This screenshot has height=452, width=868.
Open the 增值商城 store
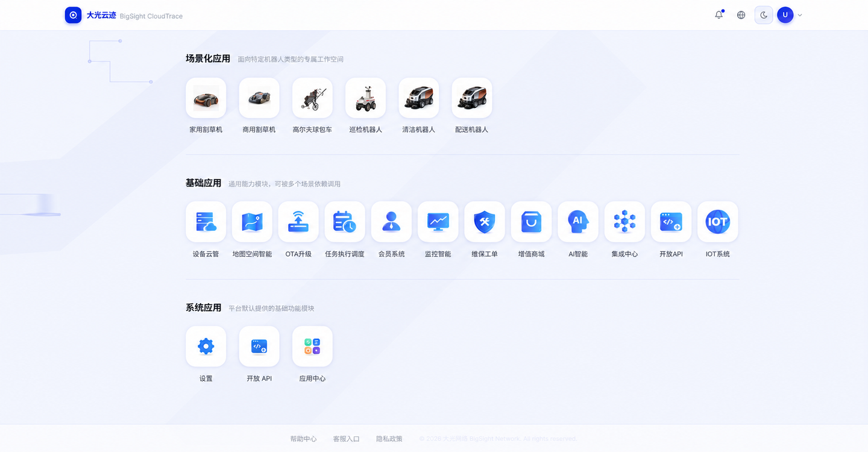click(531, 222)
